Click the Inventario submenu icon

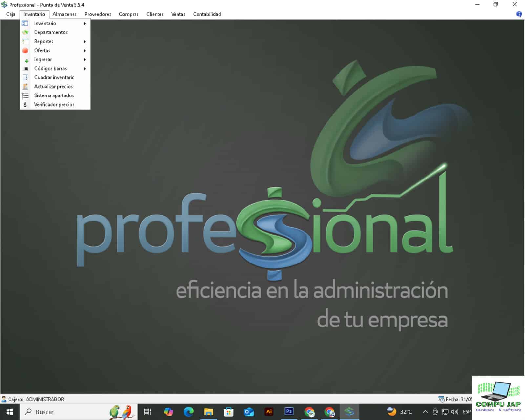click(25, 23)
